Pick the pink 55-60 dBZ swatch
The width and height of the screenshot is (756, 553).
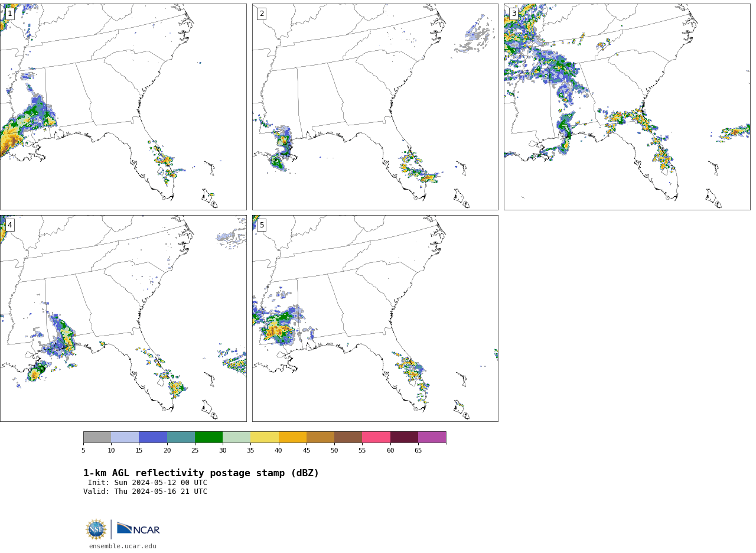[x=376, y=437]
